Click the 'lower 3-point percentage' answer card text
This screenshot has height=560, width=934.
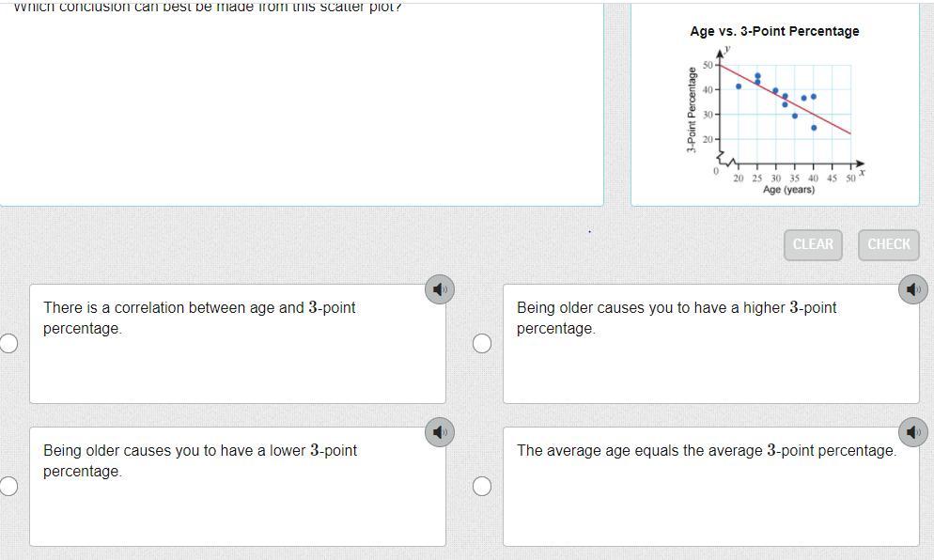click(x=199, y=460)
